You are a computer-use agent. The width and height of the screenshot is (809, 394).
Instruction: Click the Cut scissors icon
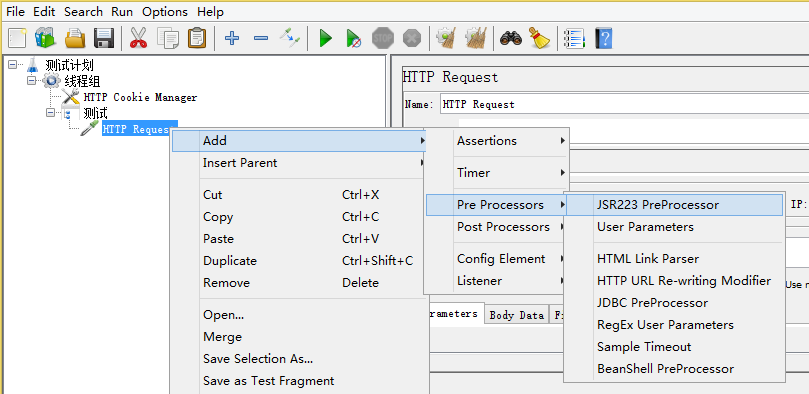pyautogui.click(x=138, y=38)
